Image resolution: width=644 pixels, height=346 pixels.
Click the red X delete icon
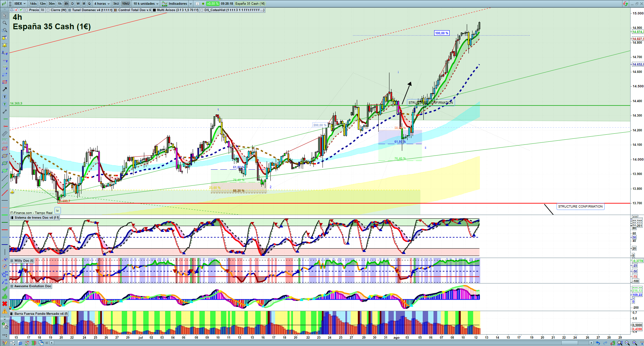coord(5,304)
